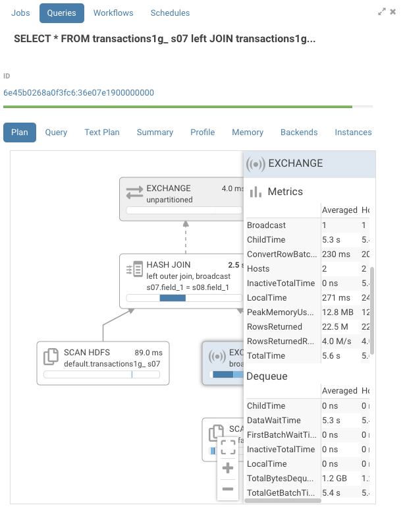Click the fit-to-screen graph icon
The width and height of the screenshot is (403, 532).
tap(228, 447)
